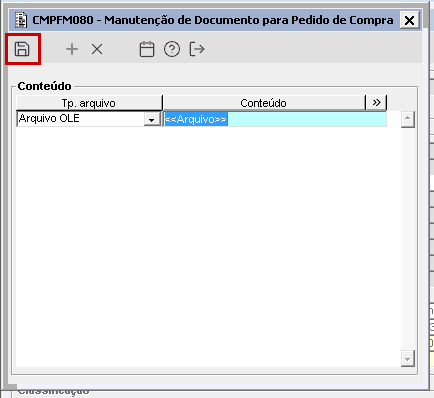Open the Arquivo OLE file type dropdown

[x=152, y=120]
